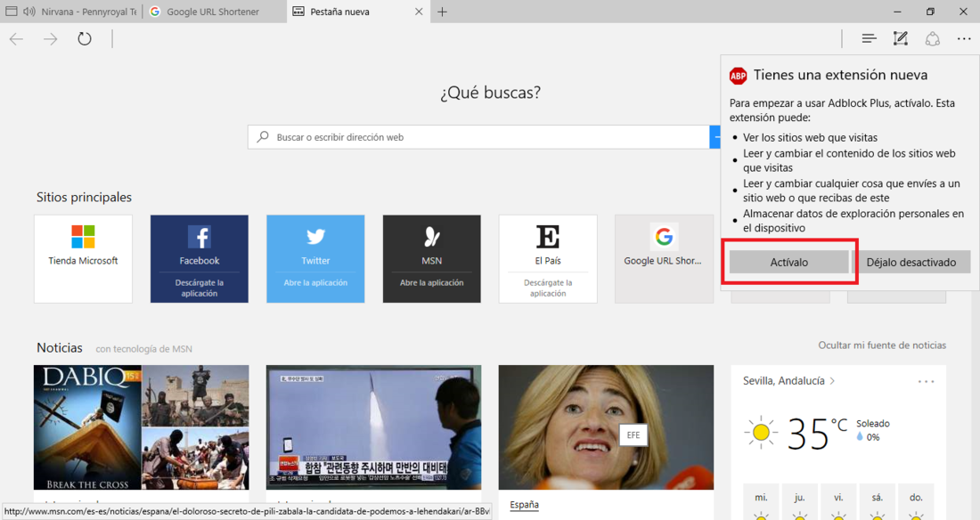Click the España category label
This screenshot has height=520, width=980.
pos(525,504)
